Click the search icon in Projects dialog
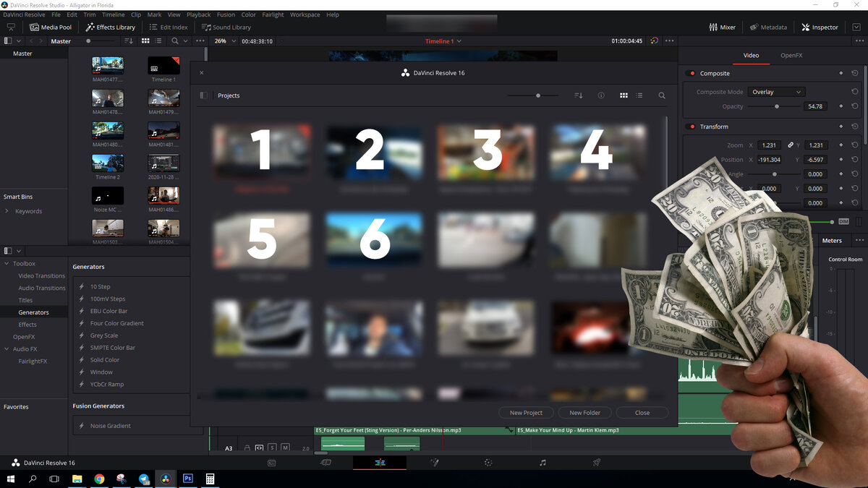 click(x=662, y=95)
